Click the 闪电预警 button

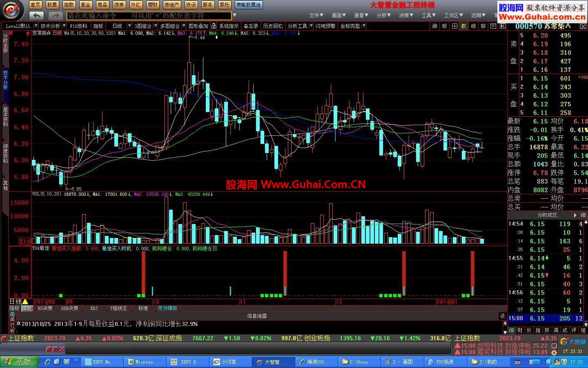pos(325,26)
